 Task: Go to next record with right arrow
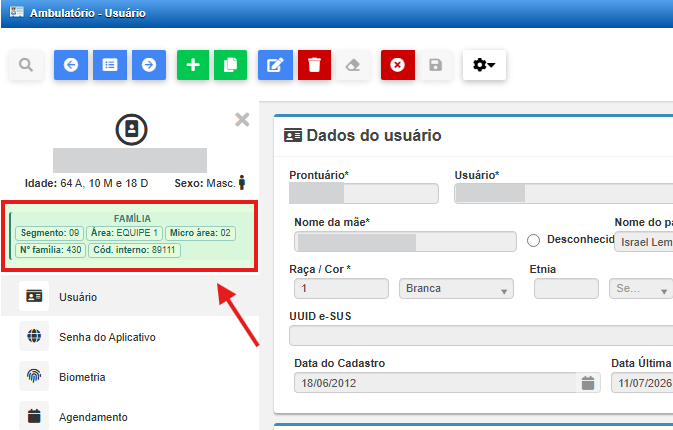(x=149, y=65)
